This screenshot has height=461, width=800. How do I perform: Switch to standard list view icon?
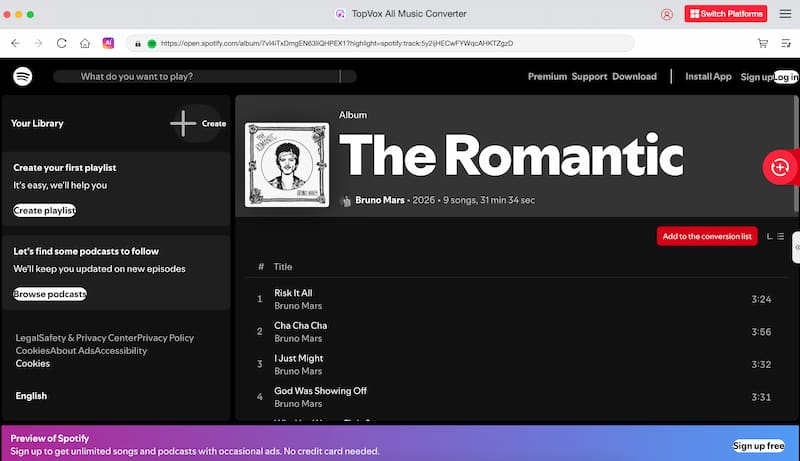click(781, 236)
